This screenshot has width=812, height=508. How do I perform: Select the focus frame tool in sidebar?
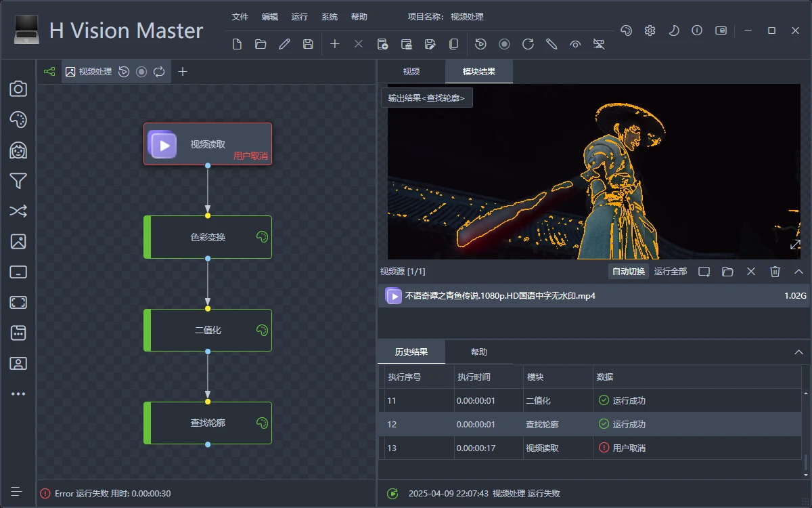(18, 303)
